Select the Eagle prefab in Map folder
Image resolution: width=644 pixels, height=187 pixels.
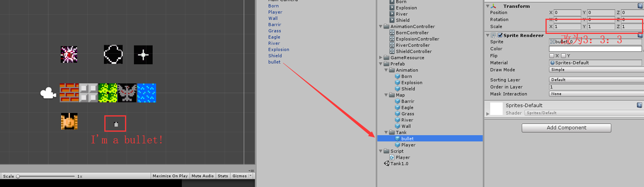click(x=407, y=108)
